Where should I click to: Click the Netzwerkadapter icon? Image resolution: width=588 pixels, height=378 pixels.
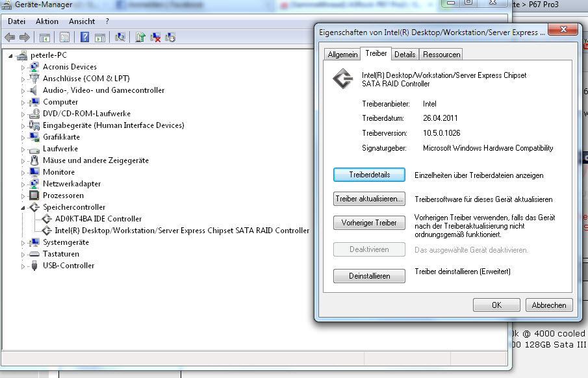tap(34, 184)
